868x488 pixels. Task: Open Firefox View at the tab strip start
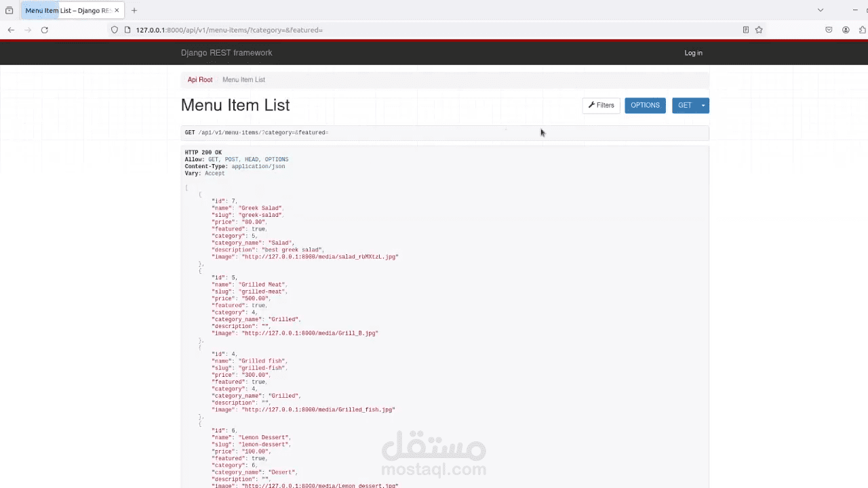click(x=9, y=10)
